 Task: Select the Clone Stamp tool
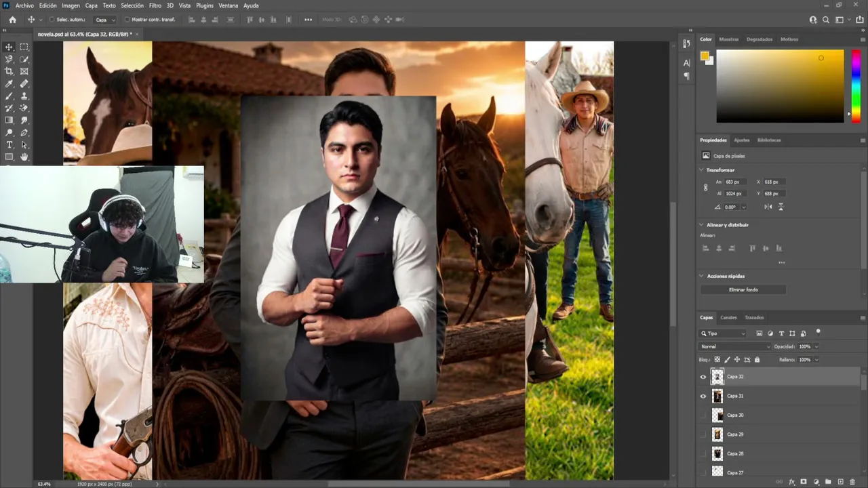24,96
